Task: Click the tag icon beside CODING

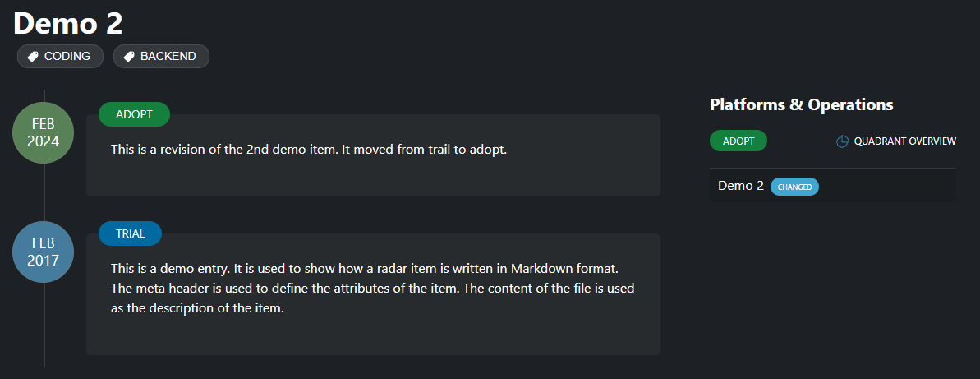Action: [x=33, y=57]
